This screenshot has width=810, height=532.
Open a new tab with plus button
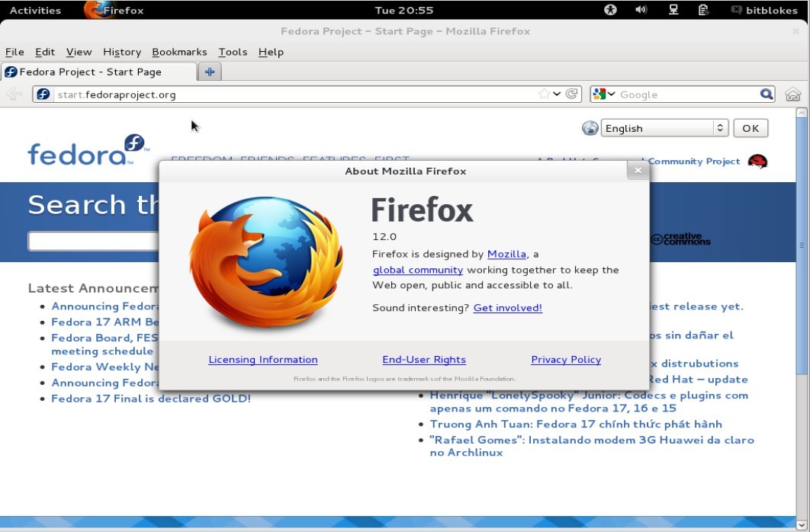210,72
